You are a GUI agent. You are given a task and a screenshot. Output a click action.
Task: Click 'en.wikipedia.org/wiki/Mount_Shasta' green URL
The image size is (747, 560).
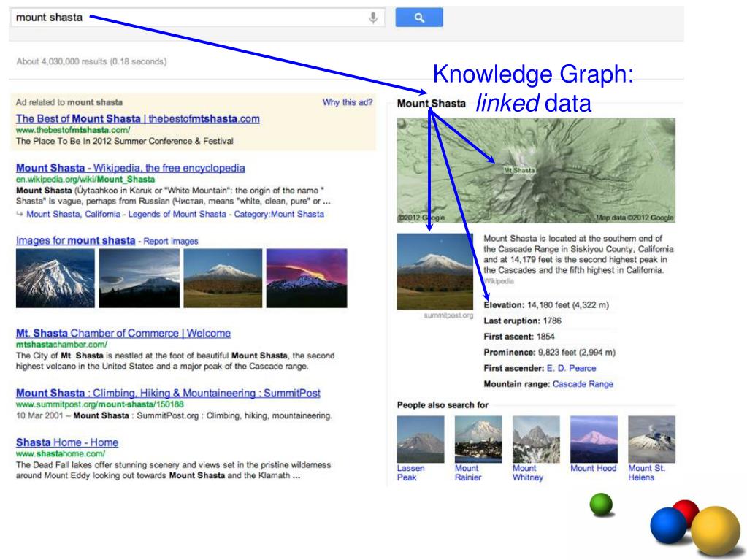(85, 180)
